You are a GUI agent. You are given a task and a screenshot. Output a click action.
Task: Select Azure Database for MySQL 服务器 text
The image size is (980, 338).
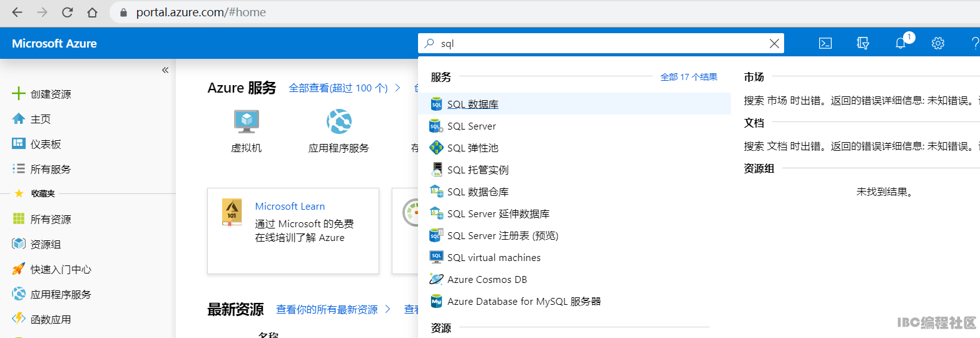524,302
